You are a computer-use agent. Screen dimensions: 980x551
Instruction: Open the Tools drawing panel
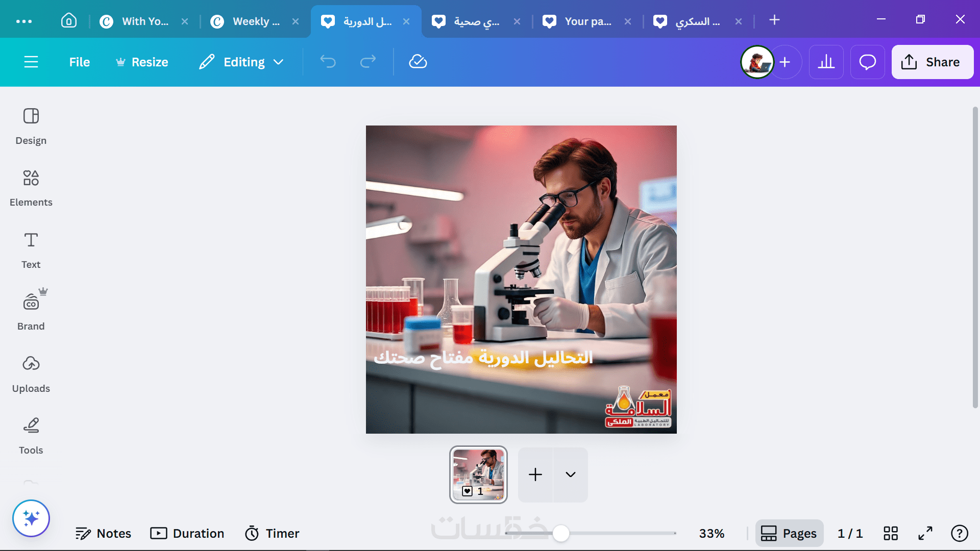point(31,436)
